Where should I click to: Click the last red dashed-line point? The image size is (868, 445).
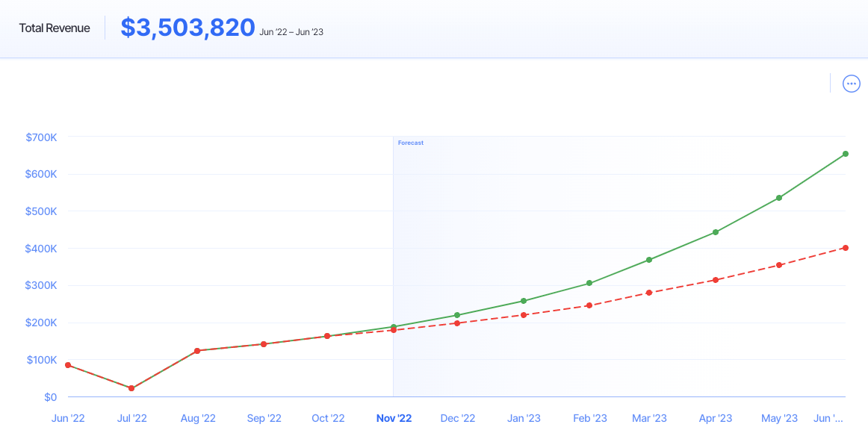click(x=845, y=248)
